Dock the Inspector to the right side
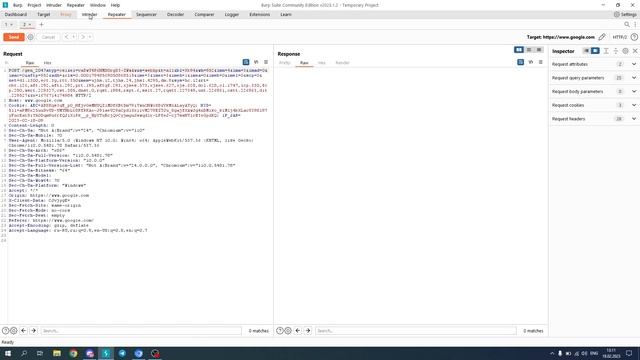Viewport: 640px width, 360px height. [595, 51]
